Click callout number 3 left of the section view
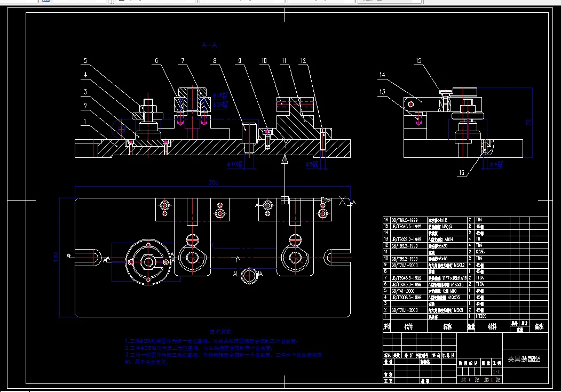This screenshot has width=561, height=392. pos(85,92)
